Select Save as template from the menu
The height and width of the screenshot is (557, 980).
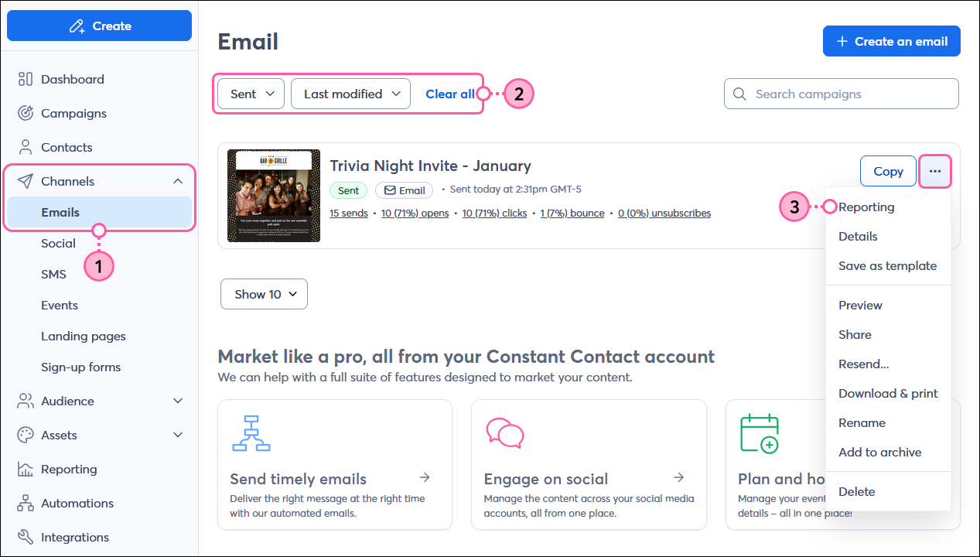(x=887, y=265)
